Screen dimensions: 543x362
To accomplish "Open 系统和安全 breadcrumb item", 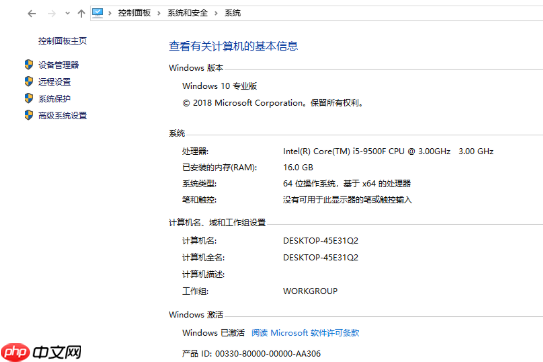I will (187, 13).
